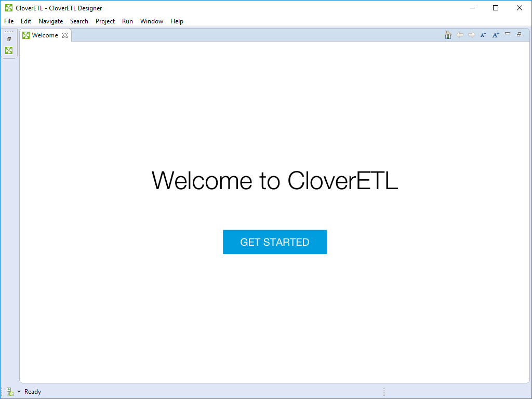Close the Welcome tab
The height and width of the screenshot is (399, 532).
65,35
